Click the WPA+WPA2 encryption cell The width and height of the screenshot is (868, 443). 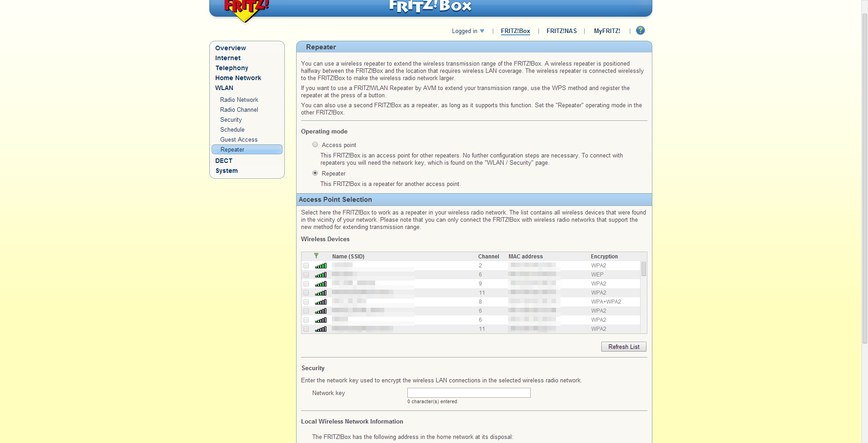click(x=606, y=302)
